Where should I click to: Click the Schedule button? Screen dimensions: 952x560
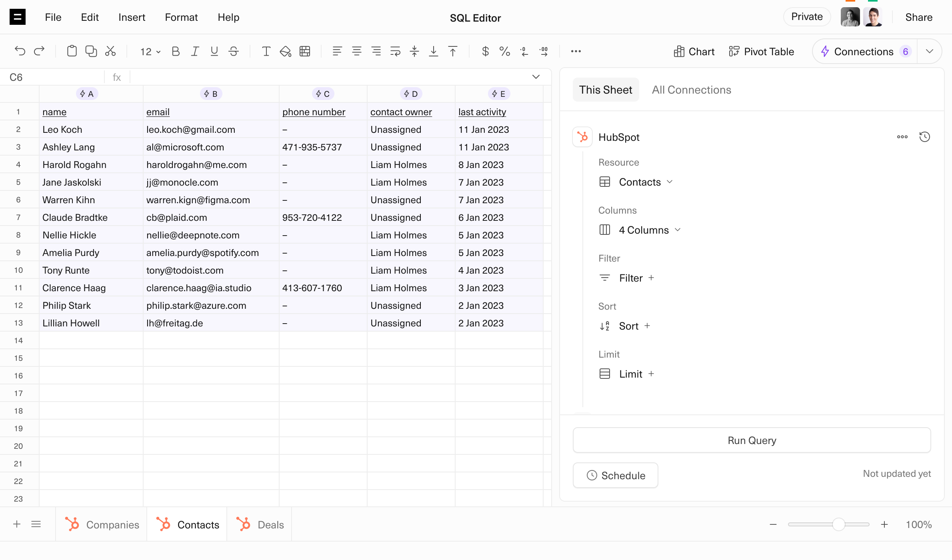pos(615,475)
